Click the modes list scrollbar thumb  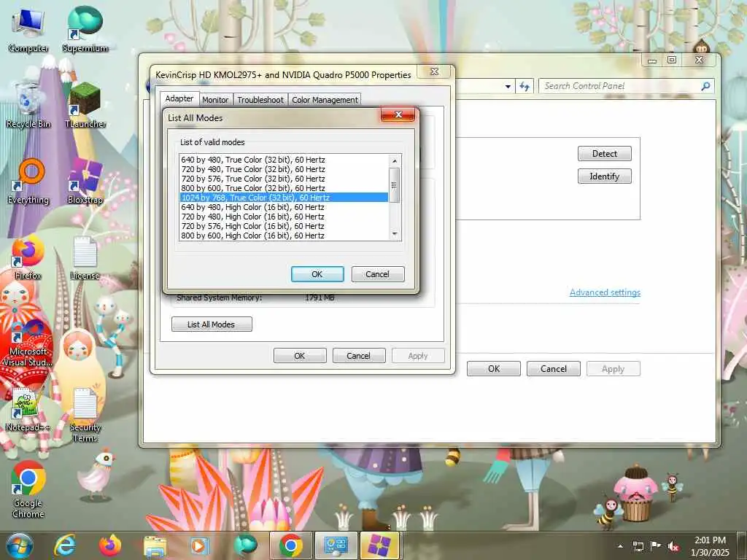tap(395, 185)
